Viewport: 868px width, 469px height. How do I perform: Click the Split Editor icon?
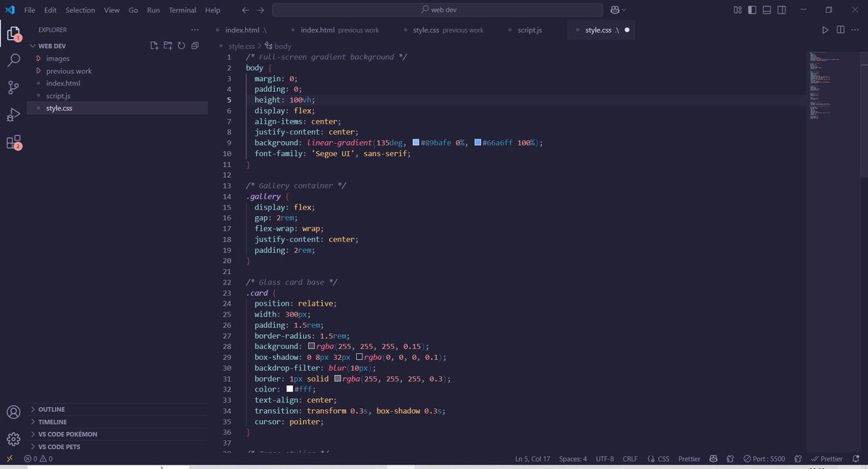point(841,30)
